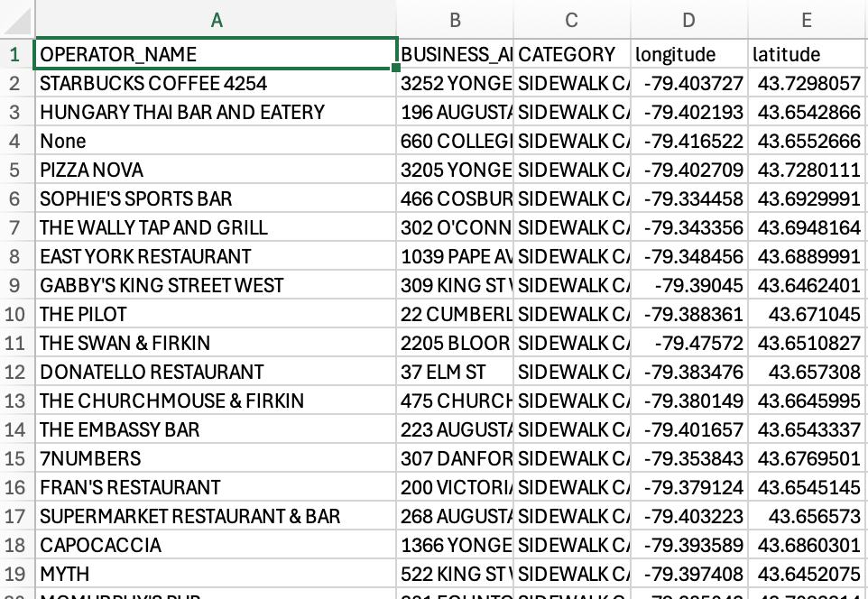The height and width of the screenshot is (599, 868).
Task: Click SIDEWALK category cell in row 16
Action: (x=572, y=487)
